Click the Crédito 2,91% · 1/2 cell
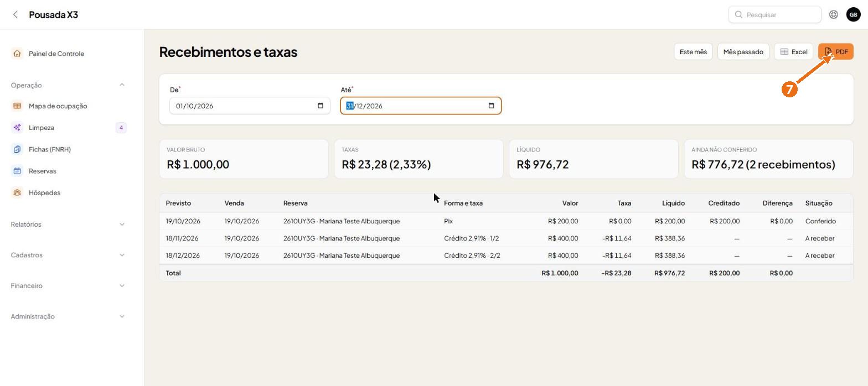The image size is (868, 386). [x=472, y=238]
